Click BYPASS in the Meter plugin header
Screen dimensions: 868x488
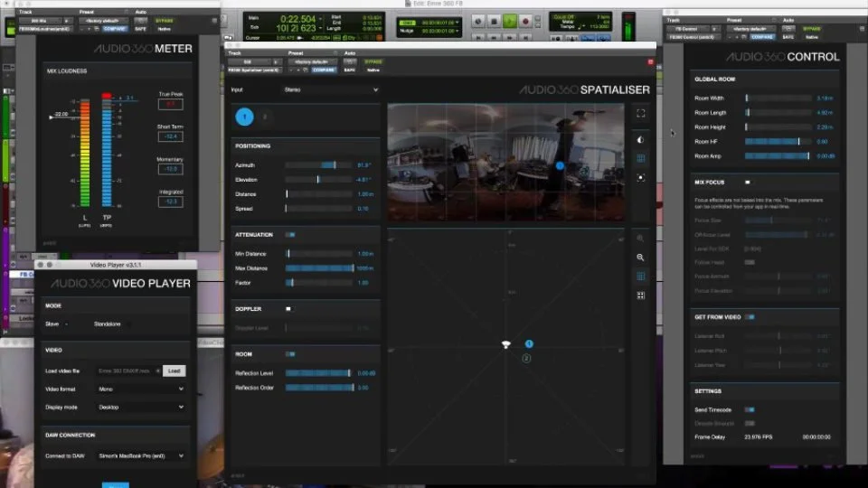164,21
